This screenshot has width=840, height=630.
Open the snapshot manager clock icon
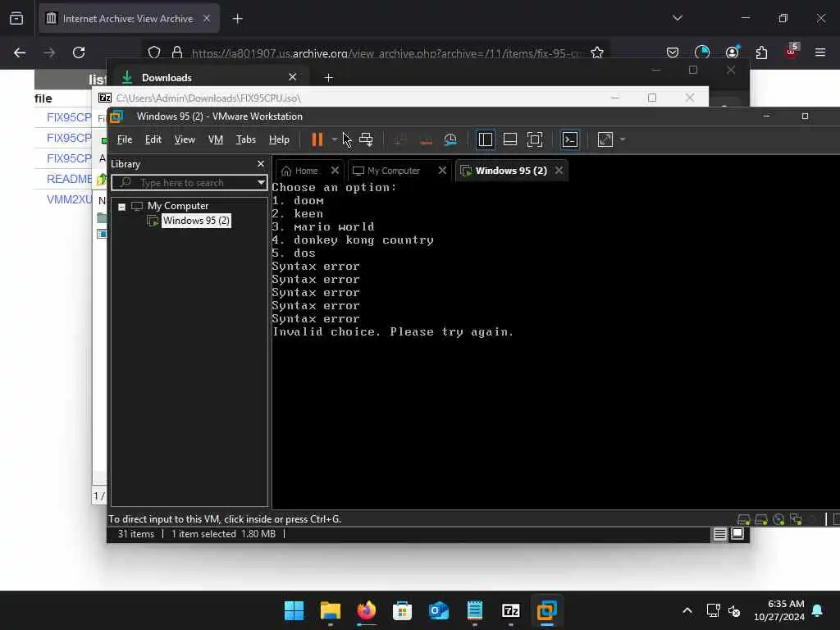[450, 139]
